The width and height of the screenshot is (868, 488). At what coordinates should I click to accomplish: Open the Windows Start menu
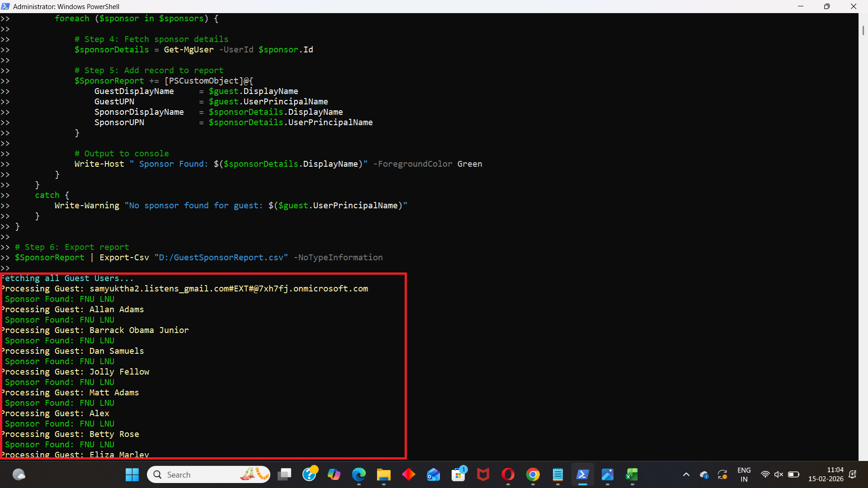click(132, 474)
